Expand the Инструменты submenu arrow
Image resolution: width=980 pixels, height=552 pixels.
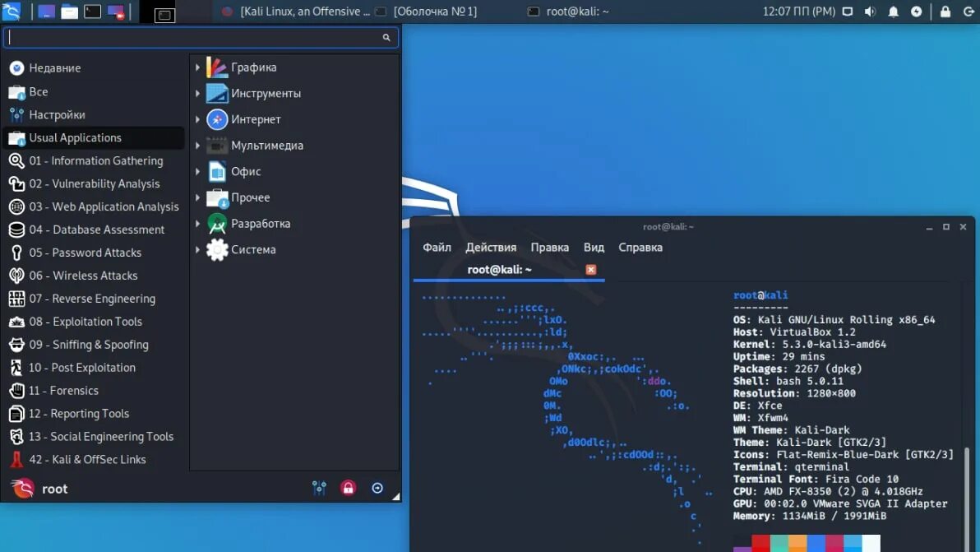pyautogui.click(x=197, y=93)
